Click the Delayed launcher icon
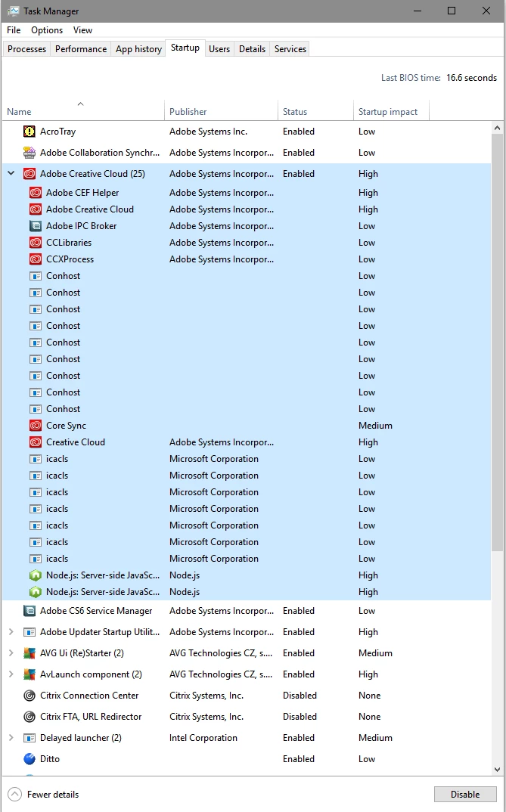The height and width of the screenshot is (812, 506). pyautogui.click(x=29, y=738)
